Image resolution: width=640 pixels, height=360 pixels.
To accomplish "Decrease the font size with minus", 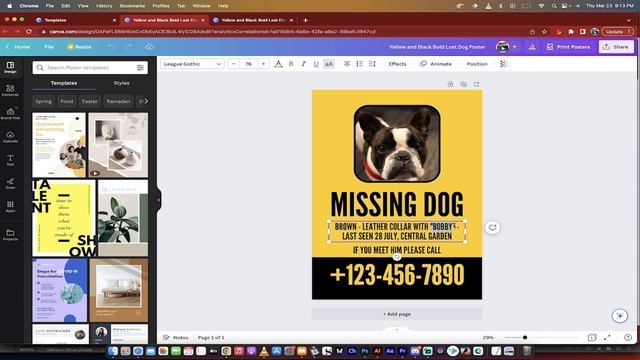I will pyautogui.click(x=233, y=64).
